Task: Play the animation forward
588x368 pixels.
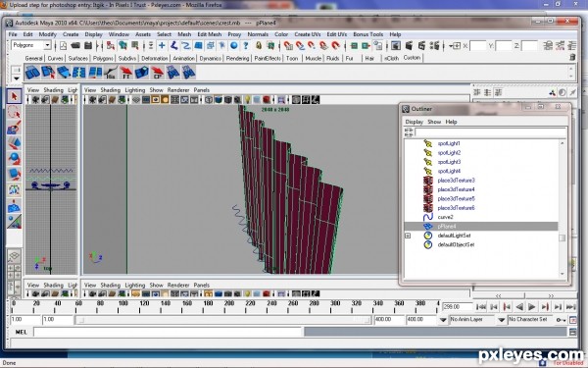Action: pos(532,307)
